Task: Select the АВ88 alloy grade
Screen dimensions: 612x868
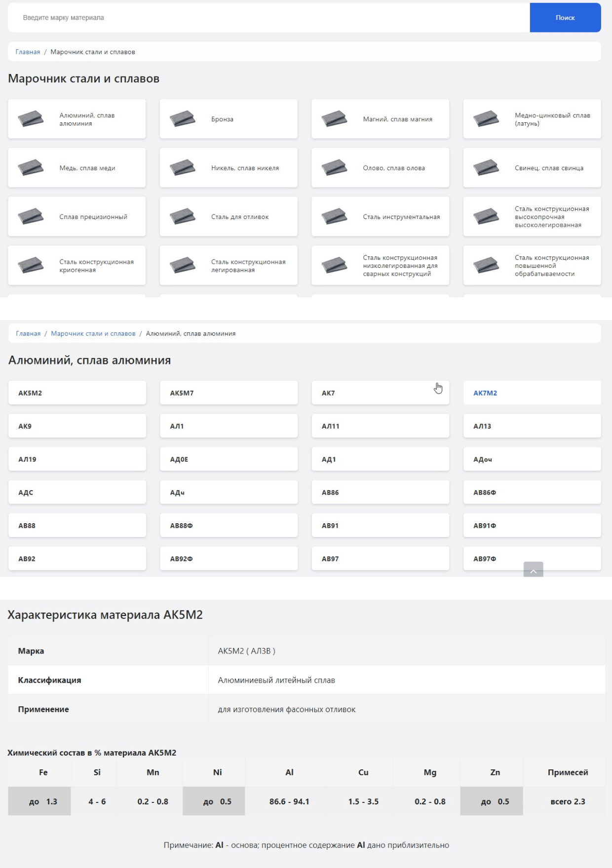Action: (77, 525)
